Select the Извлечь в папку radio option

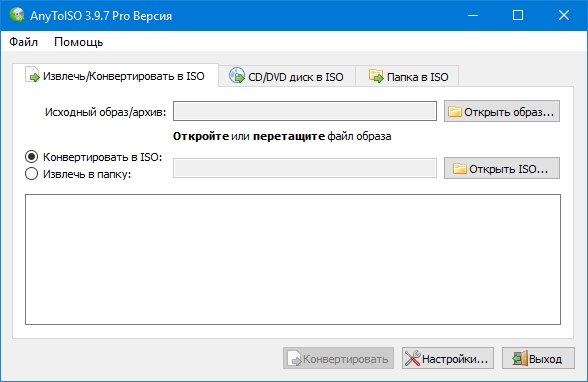(x=32, y=174)
